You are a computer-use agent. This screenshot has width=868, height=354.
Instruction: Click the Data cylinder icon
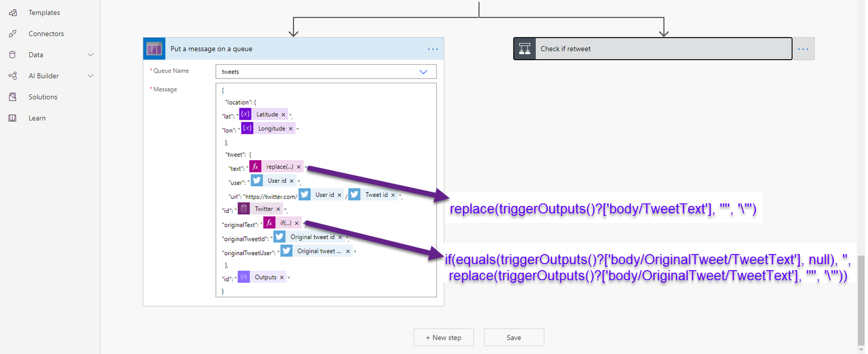click(x=13, y=55)
